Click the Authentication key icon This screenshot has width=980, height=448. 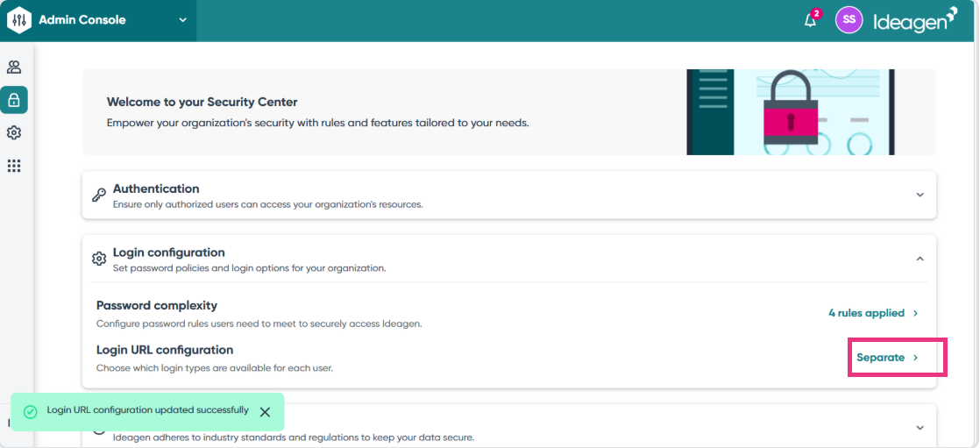(x=99, y=195)
